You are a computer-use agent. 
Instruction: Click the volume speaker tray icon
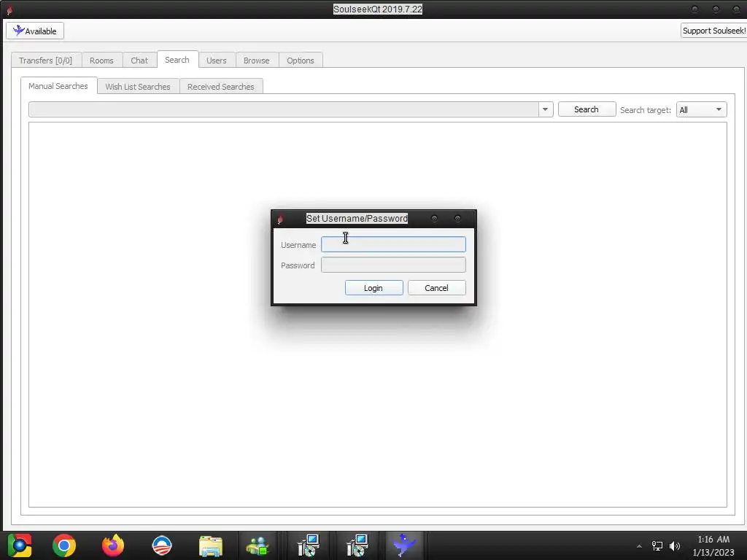coord(675,545)
